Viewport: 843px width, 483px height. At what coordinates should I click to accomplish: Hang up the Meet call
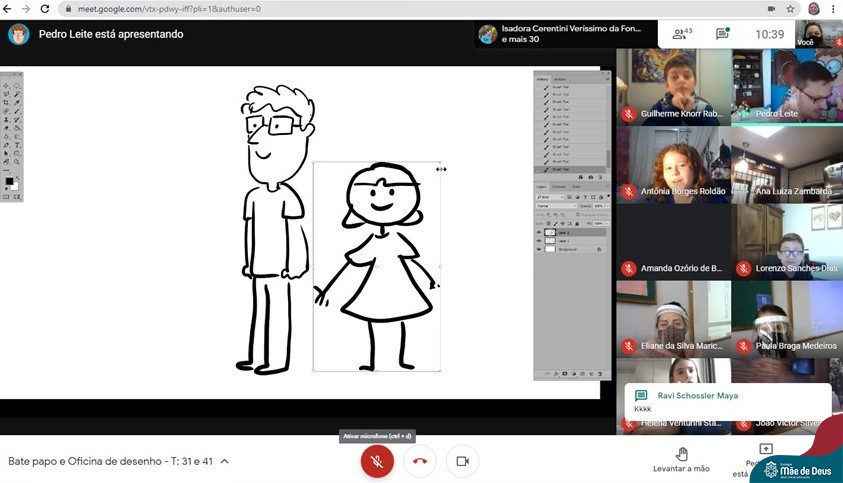(x=420, y=461)
